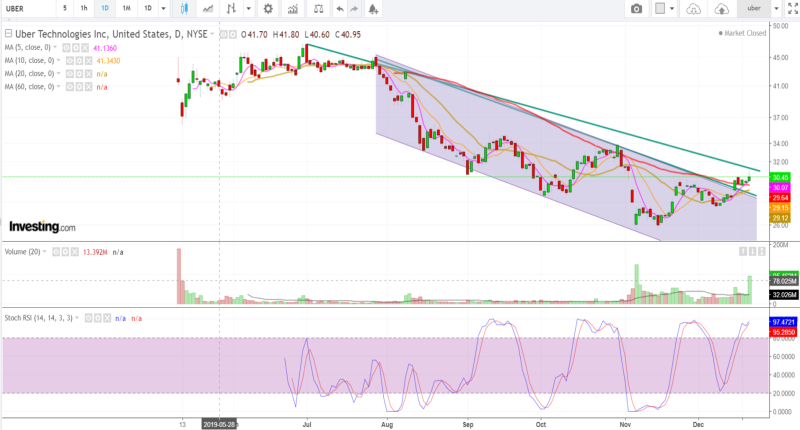
Task: Expand the time interval dropdown arrow
Action: (x=164, y=9)
